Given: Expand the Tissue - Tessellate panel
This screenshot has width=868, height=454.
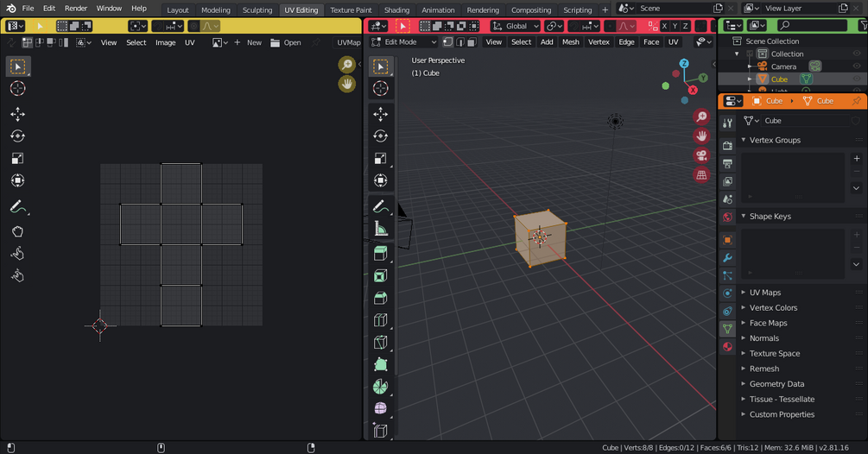Looking at the screenshot, I should click(x=782, y=399).
